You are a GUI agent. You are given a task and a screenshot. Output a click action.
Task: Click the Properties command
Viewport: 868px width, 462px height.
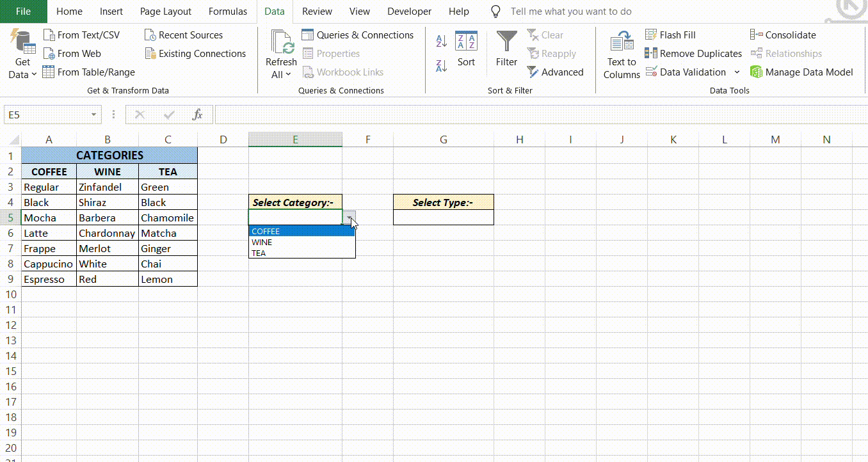click(331, 54)
